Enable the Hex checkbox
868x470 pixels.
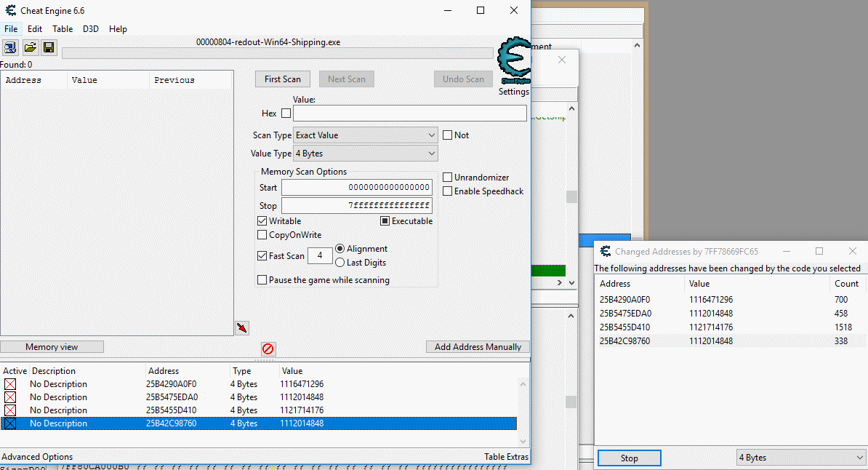point(286,113)
